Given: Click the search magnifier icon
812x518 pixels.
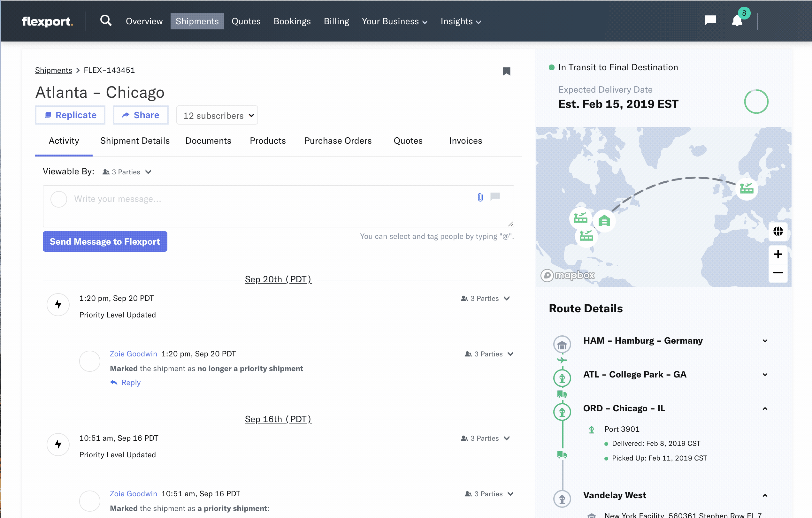Looking at the screenshot, I should [105, 21].
